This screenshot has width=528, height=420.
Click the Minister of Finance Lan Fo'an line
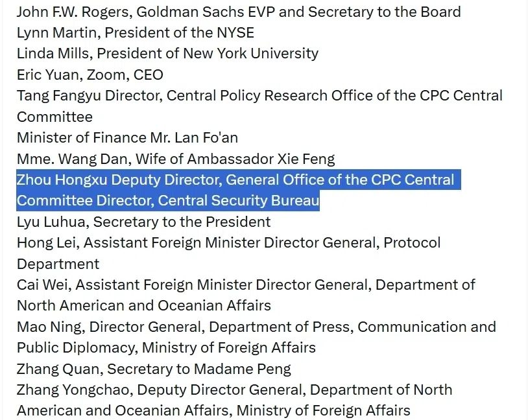[127, 137]
